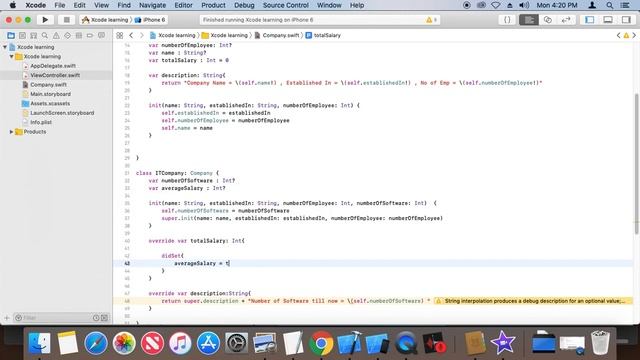Select ViewController.swift in the navigator
The height and width of the screenshot is (360, 640).
[x=55, y=75]
